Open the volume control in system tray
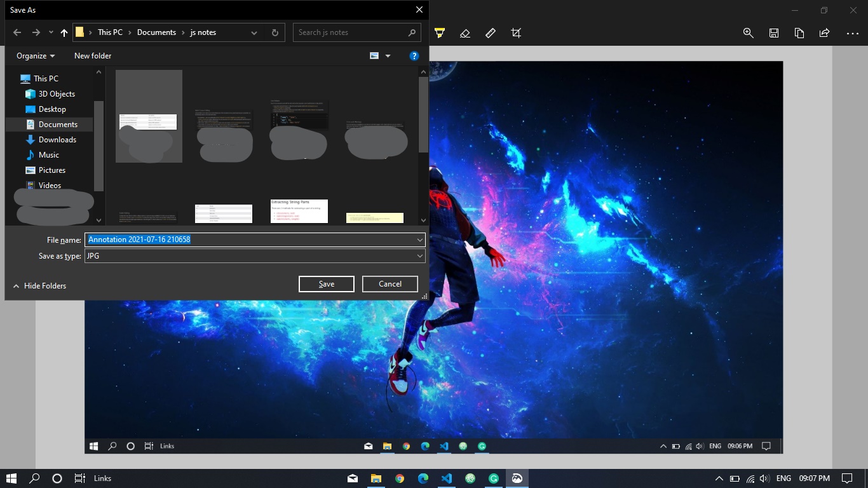868x488 pixels. point(764,478)
